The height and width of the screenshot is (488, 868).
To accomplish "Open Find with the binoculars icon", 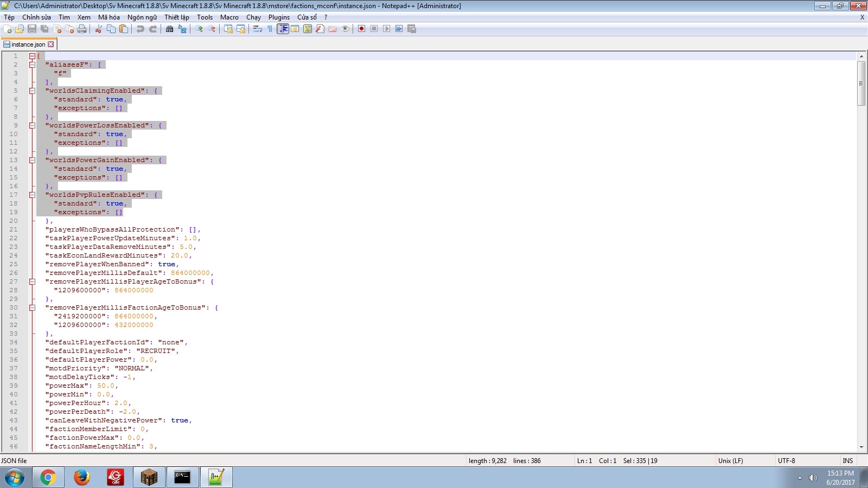I will (x=169, y=29).
